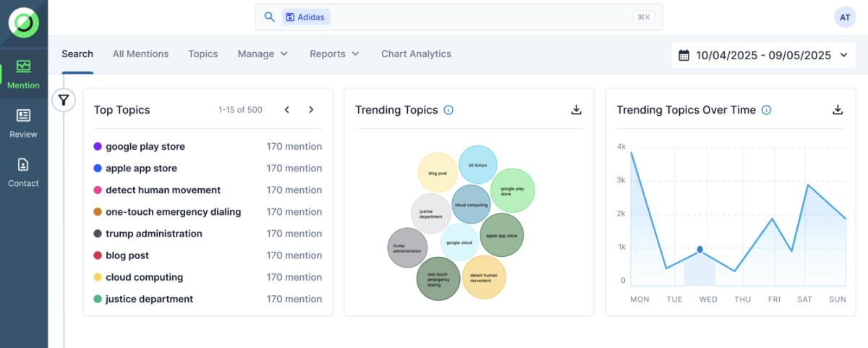Go to next page of Top Topics
This screenshot has height=348, width=868.
point(311,110)
